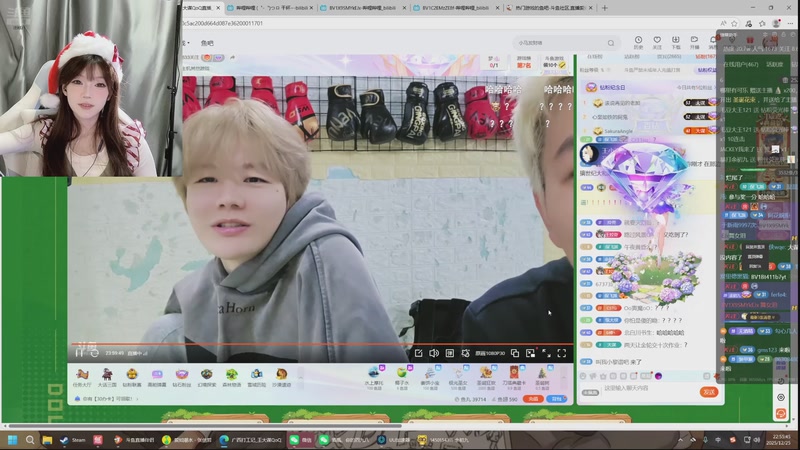800x450 pixels.
Task: Open the 大话三国 game icon
Action: pyautogui.click(x=107, y=378)
